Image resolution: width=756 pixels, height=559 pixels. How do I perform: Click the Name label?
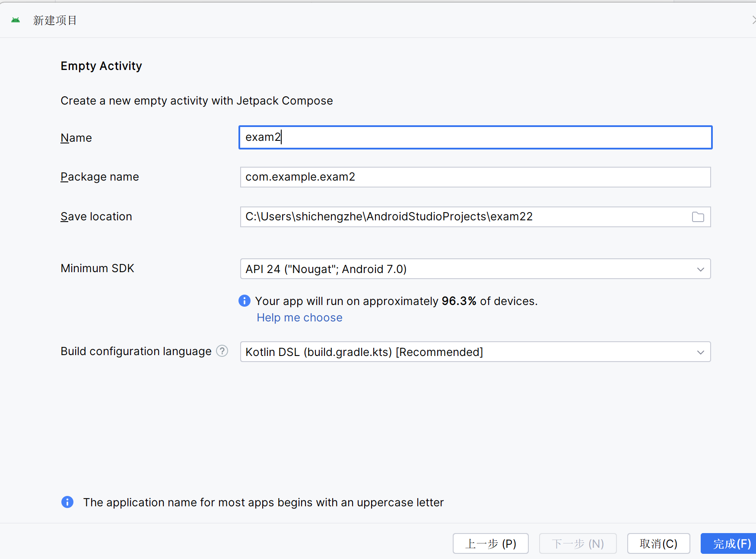[x=76, y=138]
